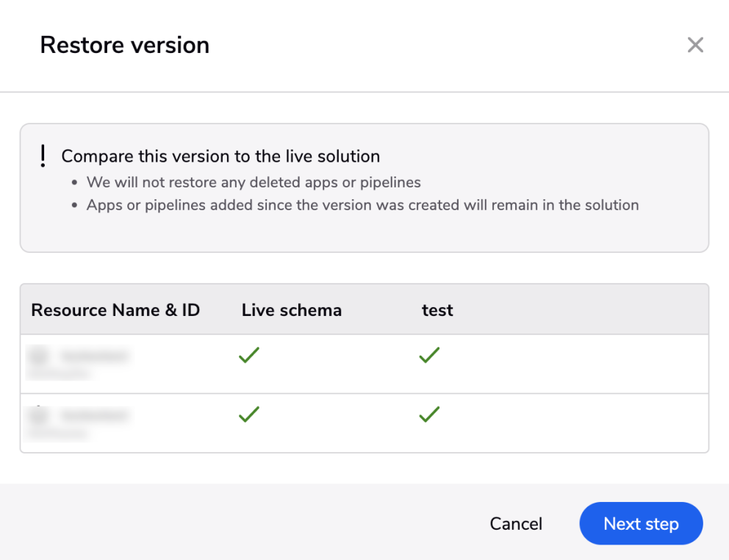
Task: Click the note about deleted apps or pipelines
Action: [x=254, y=182]
